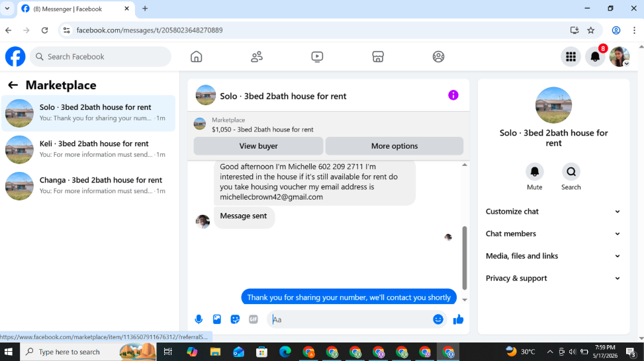Expand the Customize chat section
The width and height of the screenshot is (644, 361).
coord(553,212)
